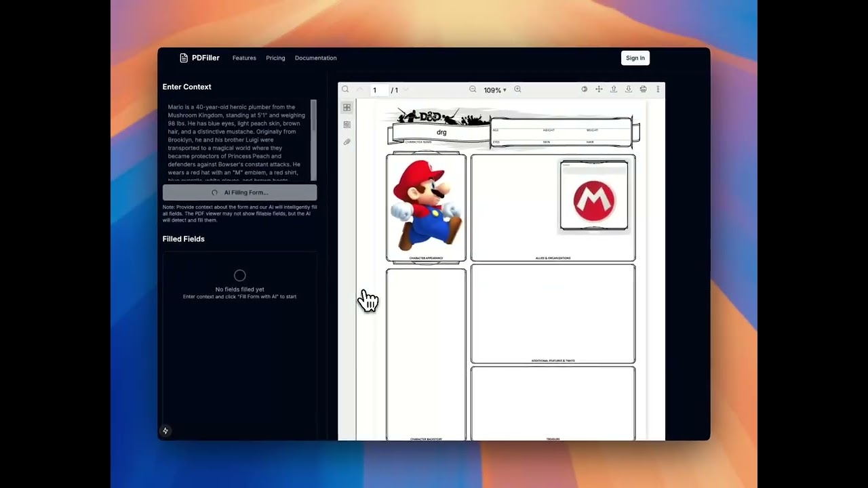Open the attachments paperclip icon
868x488 pixels.
[x=347, y=142]
